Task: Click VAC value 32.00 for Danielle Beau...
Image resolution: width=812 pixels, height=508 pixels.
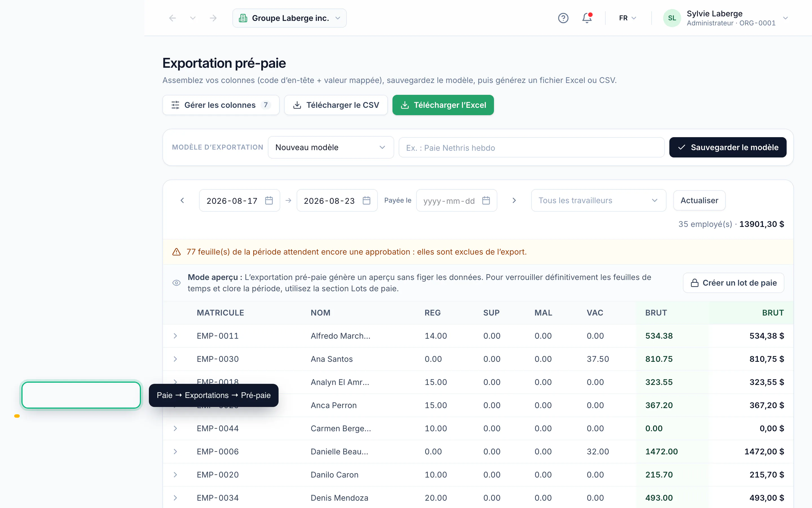Action: coord(598,452)
